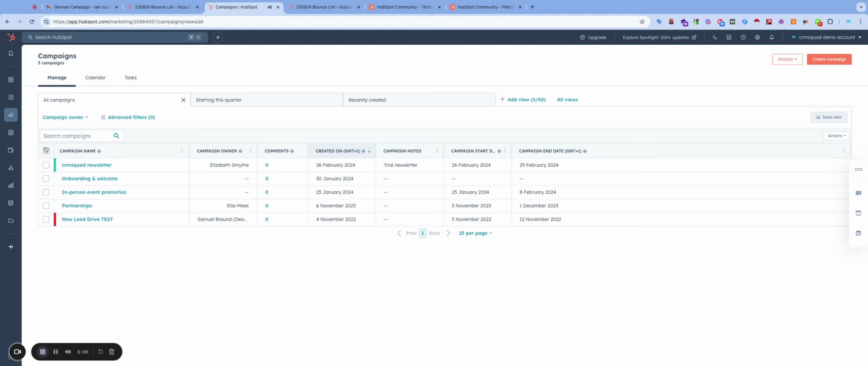Switch to the Calendar tab
868x366 pixels.
[x=96, y=78]
